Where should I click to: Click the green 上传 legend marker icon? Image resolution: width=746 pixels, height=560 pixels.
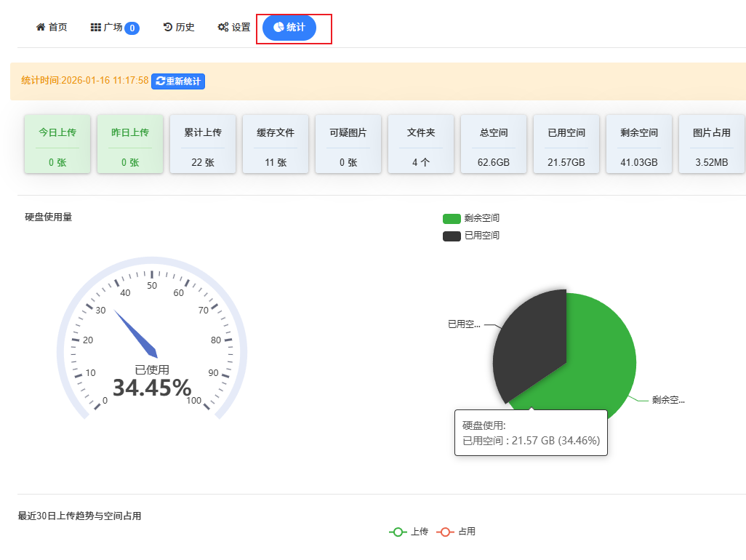coord(398,532)
